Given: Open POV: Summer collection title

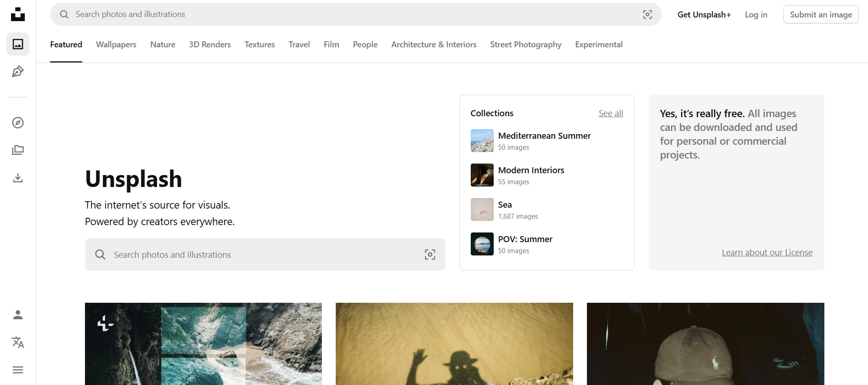Looking at the screenshot, I should (525, 239).
